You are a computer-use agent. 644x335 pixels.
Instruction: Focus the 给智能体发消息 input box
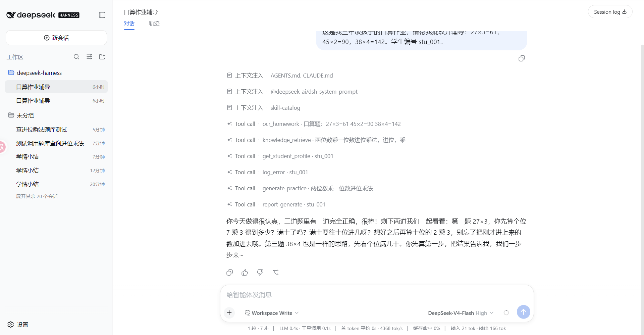pos(377,295)
